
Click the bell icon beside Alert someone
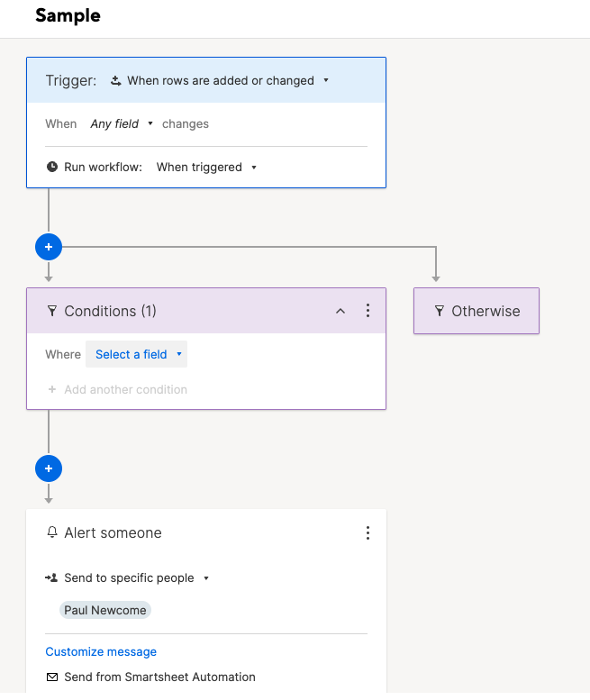point(52,532)
